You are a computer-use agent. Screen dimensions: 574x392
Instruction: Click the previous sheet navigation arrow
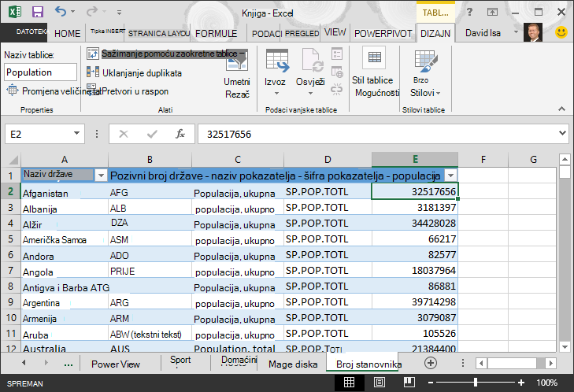click(x=24, y=363)
